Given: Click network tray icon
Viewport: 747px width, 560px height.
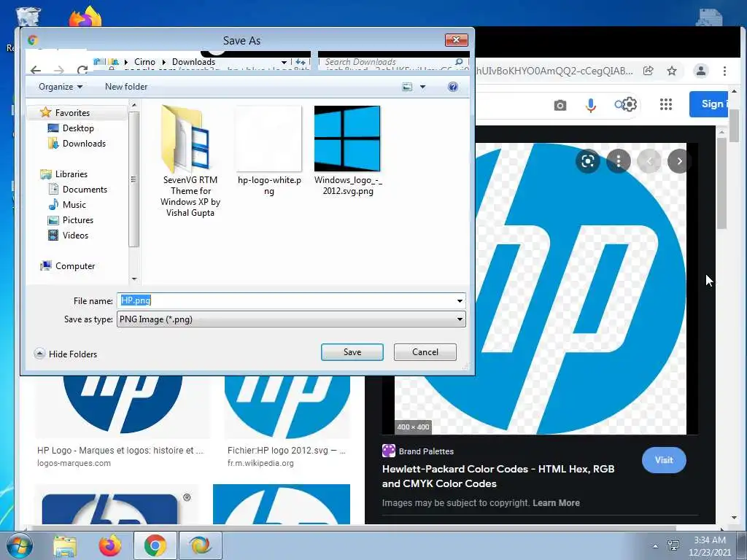Looking at the screenshot, I should 673,545.
